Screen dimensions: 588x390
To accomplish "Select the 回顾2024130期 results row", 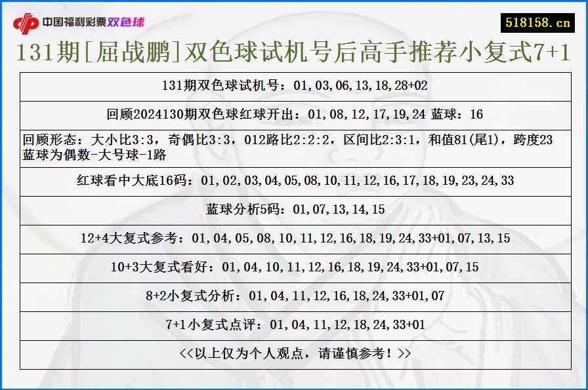I will 294,111.
